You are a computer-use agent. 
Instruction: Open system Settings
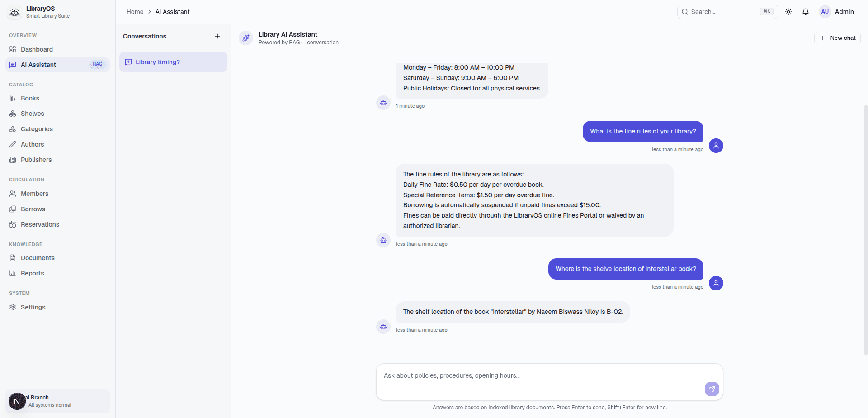tap(57, 307)
